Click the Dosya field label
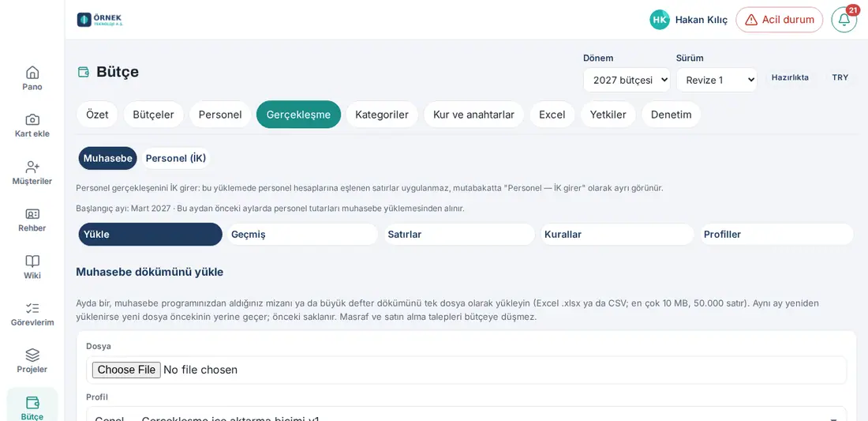The width and height of the screenshot is (868, 421). [x=99, y=346]
